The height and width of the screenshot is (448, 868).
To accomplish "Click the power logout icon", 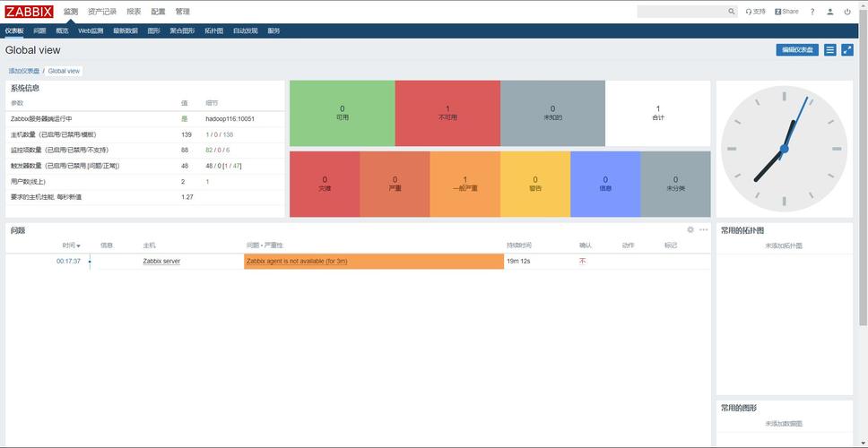I will tap(847, 12).
